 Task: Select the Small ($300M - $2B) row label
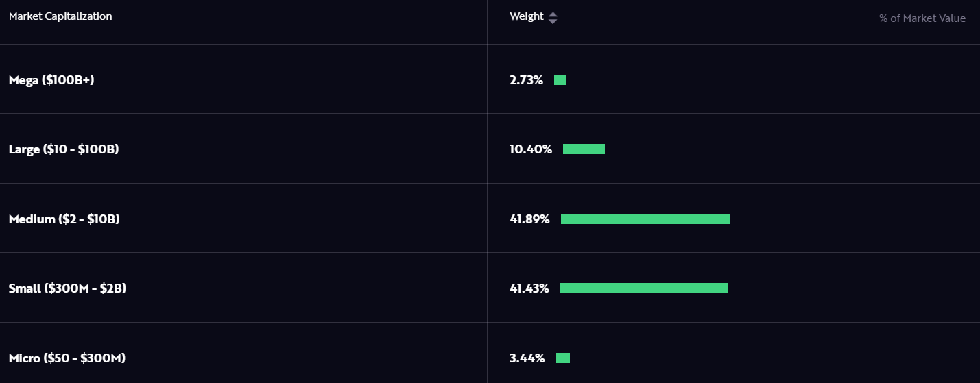point(67,288)
